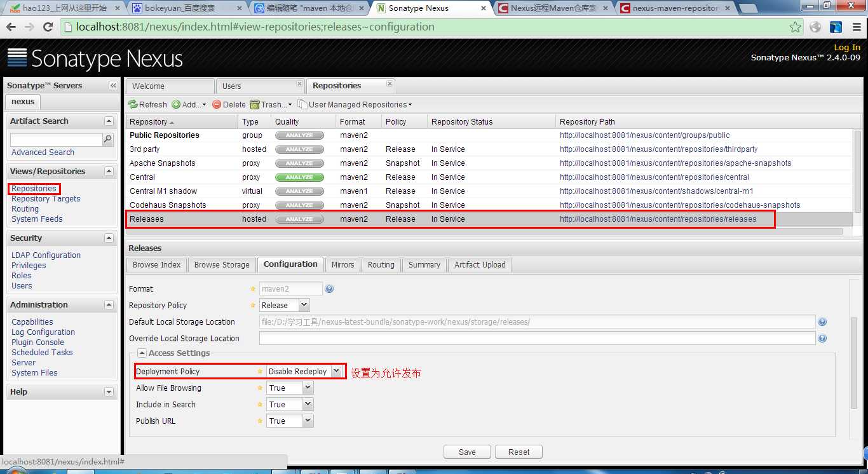Click the browser back arrow
The height and width of the screenshot is (474, 868).
point(11,27)
